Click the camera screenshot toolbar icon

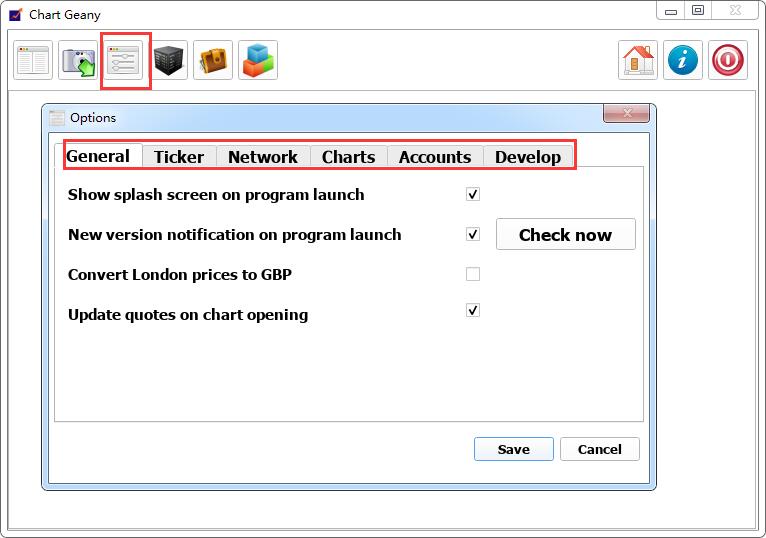click(x=78, y=60)
